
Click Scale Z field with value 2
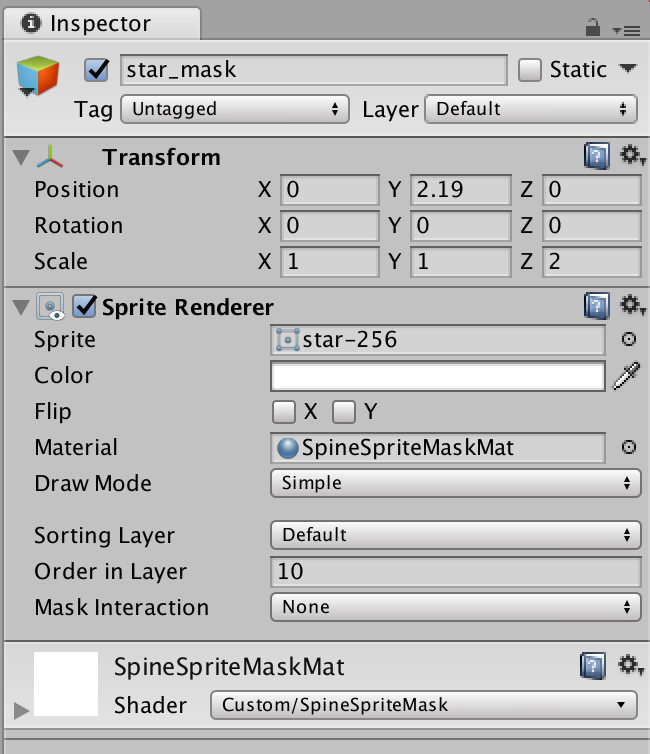click(x=592, y=262)
